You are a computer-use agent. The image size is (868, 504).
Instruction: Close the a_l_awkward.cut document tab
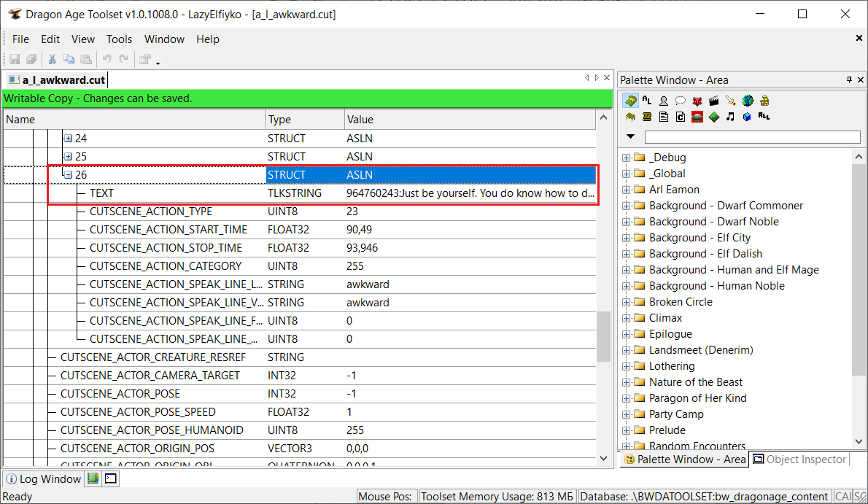pos(608,78)
